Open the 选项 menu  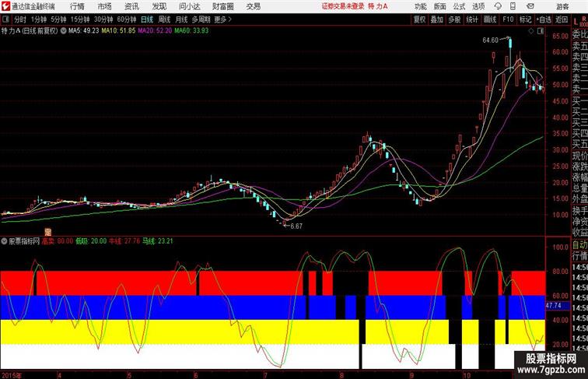[478, 6]
